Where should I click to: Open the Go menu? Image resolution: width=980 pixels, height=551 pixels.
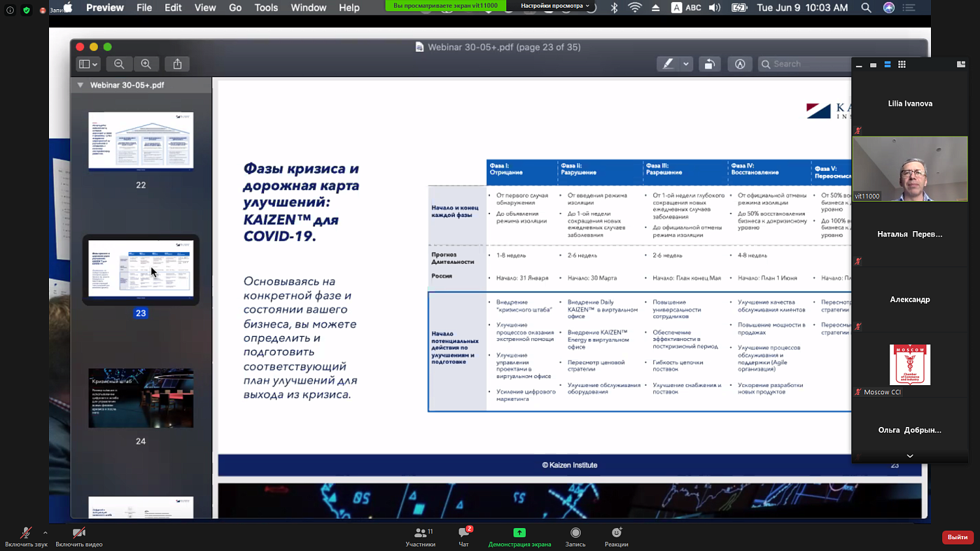coord(235,8)
